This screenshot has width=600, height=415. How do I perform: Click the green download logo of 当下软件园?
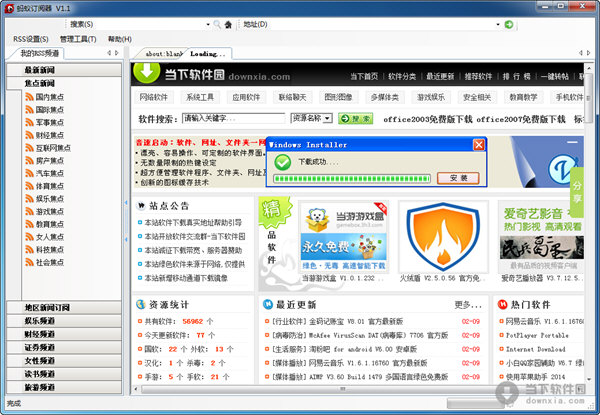coord(146,72)
